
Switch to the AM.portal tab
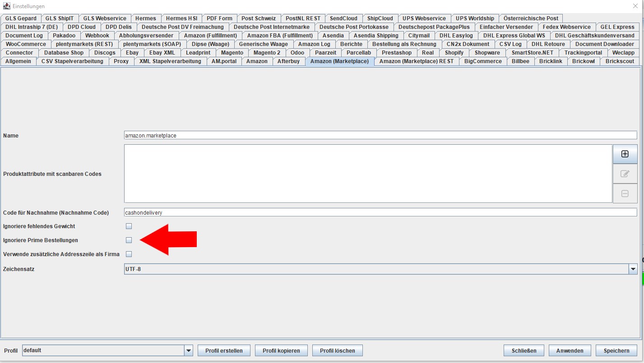[224, 61]
